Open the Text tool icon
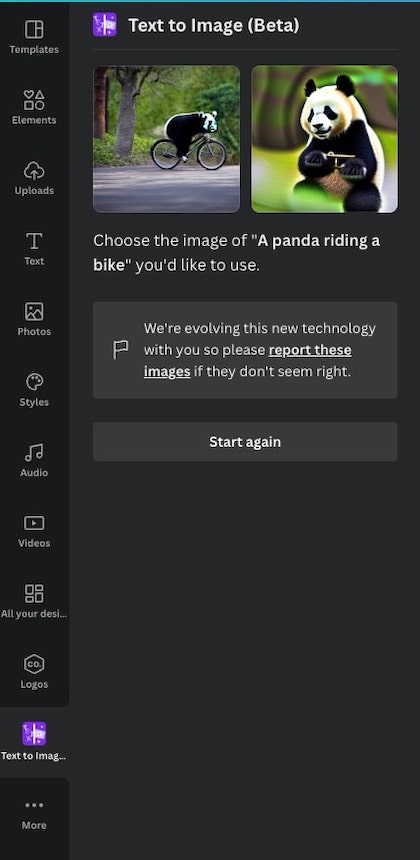Screen dimensions: 420x860 pyautogui.click(x=34, y=241)
